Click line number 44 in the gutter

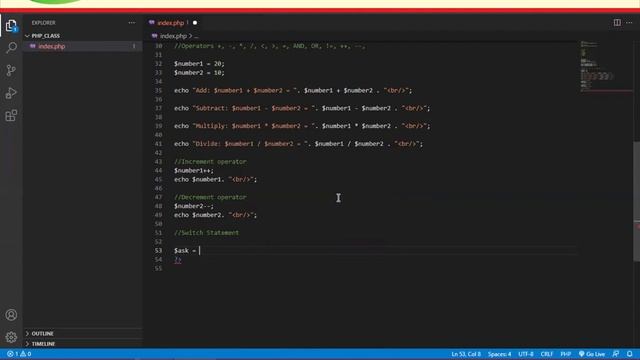(158, 171)
